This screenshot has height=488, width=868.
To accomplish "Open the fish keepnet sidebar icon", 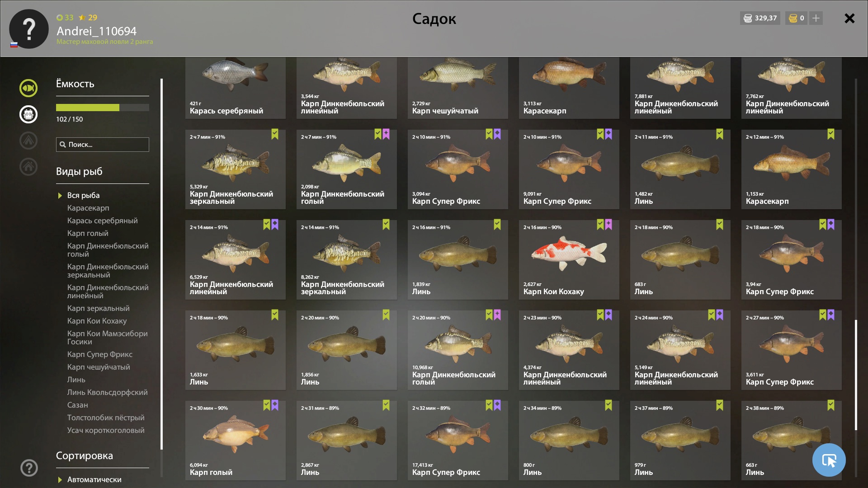I will [28, 88].
